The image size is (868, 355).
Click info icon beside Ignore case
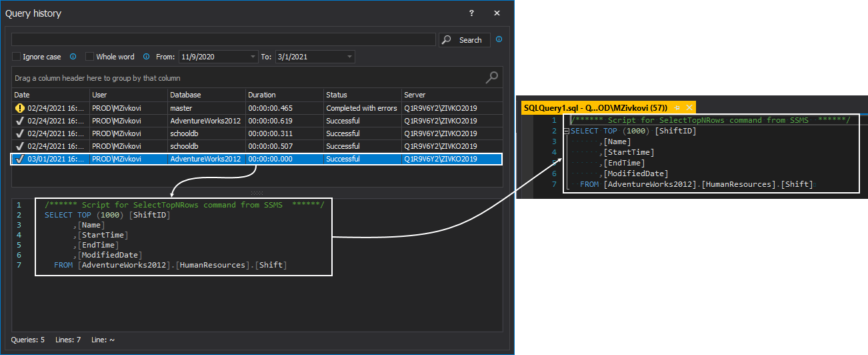[73, 57]
